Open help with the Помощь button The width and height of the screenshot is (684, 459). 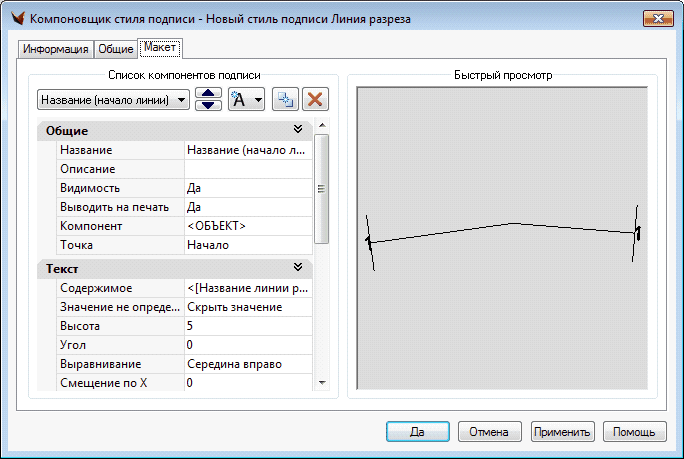[634, 432]
